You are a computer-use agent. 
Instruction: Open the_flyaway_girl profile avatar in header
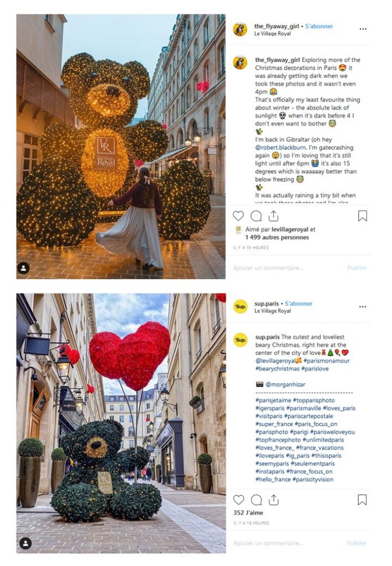[240, 29]
